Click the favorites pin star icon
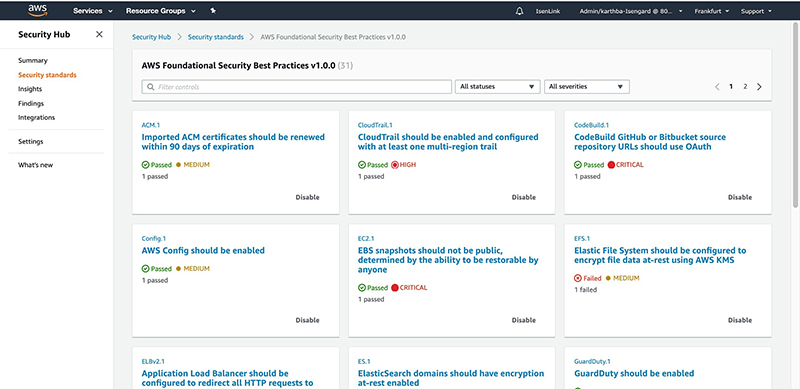 pyautogui.click(x=213, y=11)
